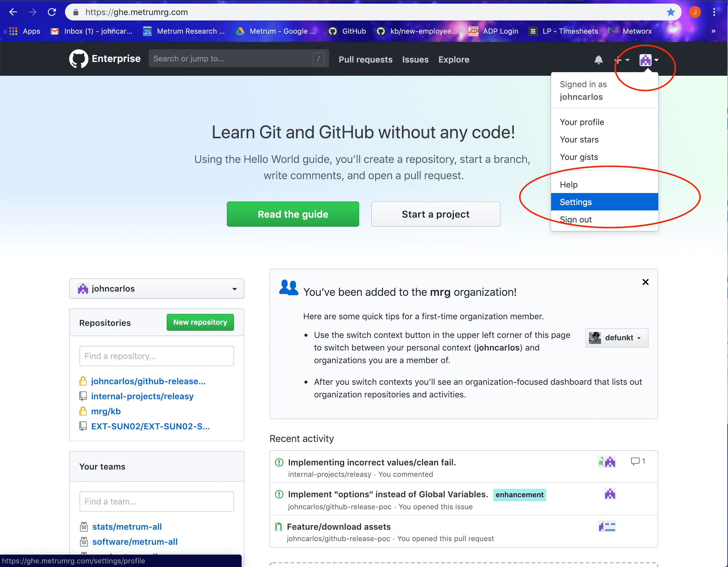Select Settings from the account menu
The width and height of the screenshot is (728, 567).
pyautogui.click(x=576, y=202)
